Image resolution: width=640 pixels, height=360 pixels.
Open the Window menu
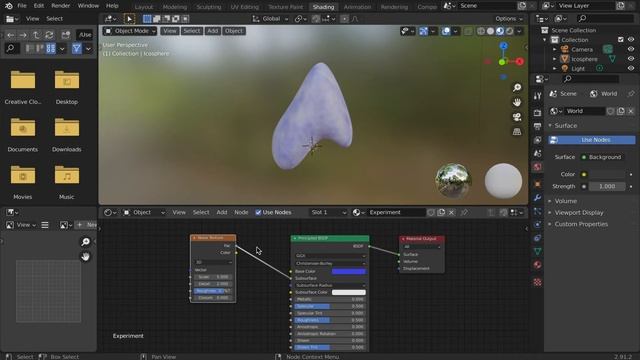(88, 6)
